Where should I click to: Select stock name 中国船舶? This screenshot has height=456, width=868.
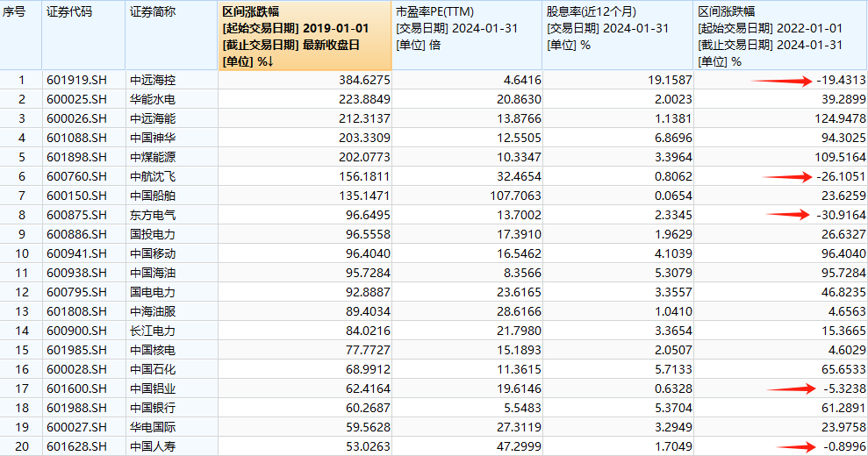tap(153, 196)
